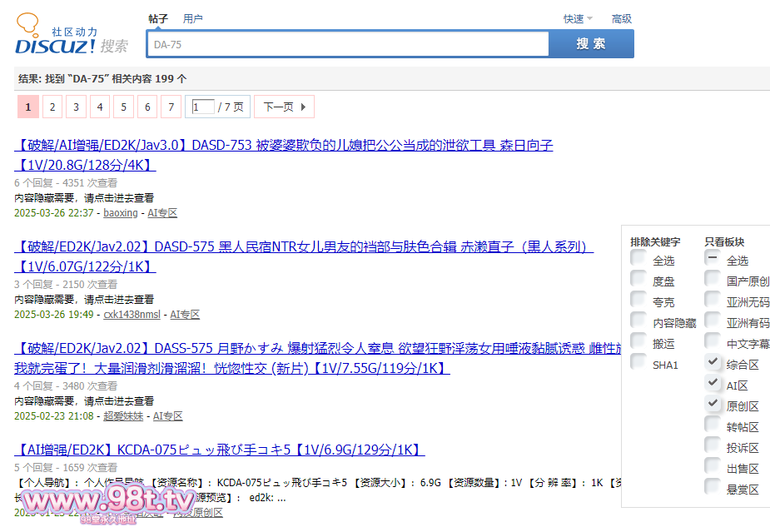770x532 pixels.
Task: Enable the 转帖区 board checkbox
Action: [x=713, y=425]
